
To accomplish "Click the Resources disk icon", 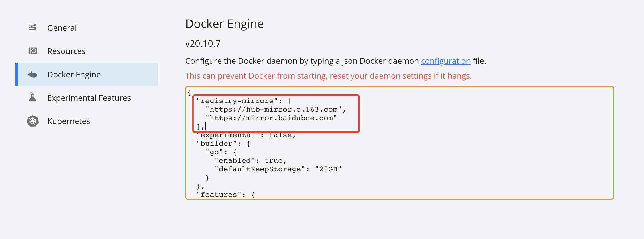I will click(x=33, y=51).
